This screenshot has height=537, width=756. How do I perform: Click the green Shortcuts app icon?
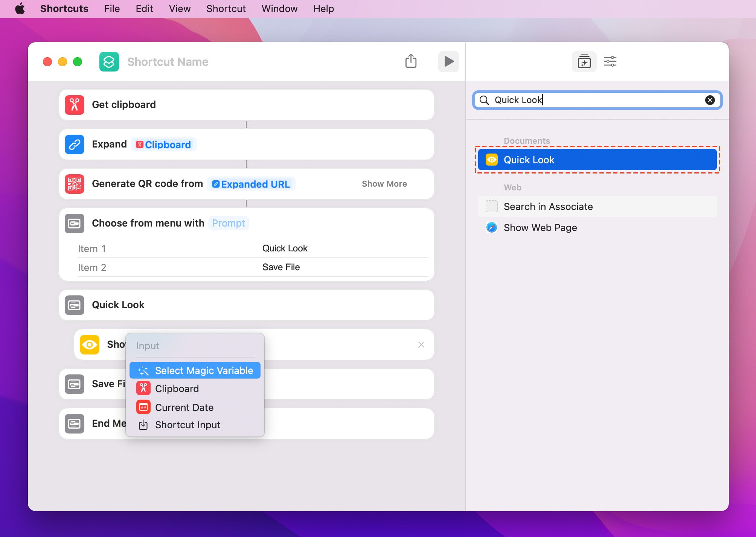pyautogui.click(x=109, y=62)
